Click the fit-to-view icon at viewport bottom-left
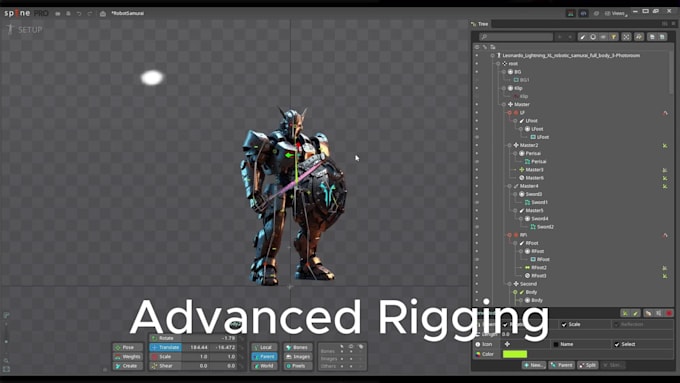 point(6,369)
